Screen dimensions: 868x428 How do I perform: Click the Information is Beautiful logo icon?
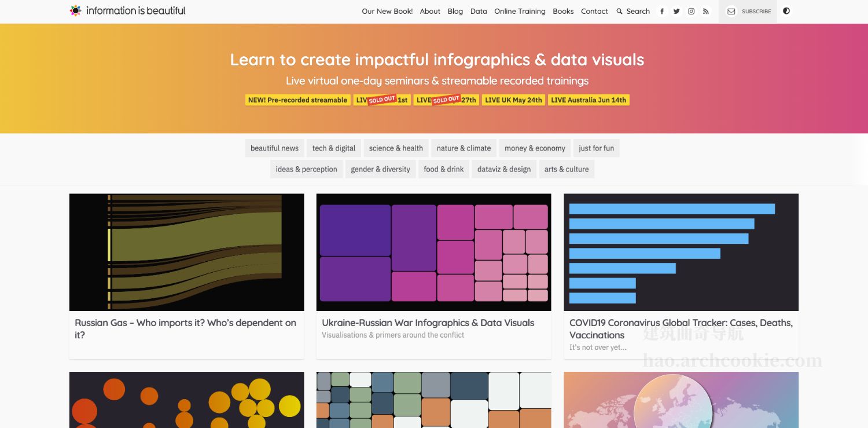[x=76, y=11]
